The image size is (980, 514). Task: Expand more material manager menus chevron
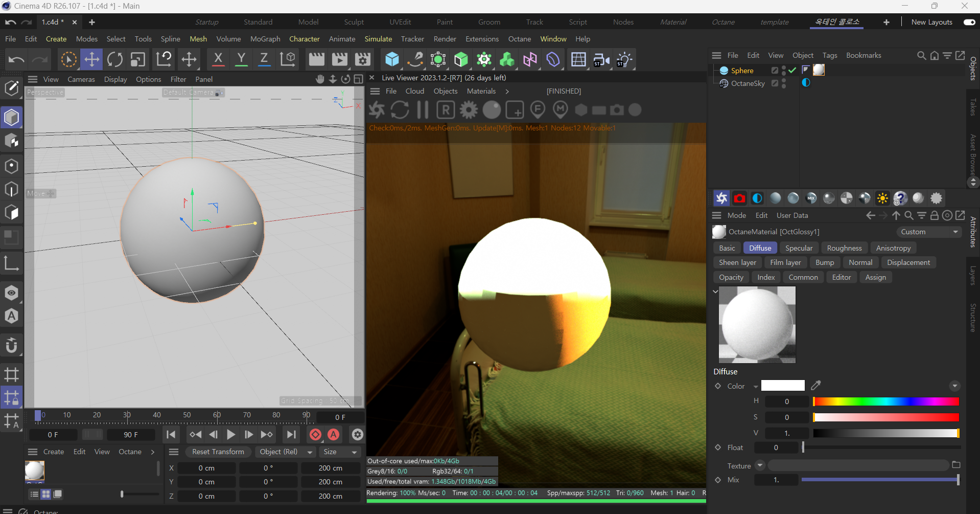tap(153, 452)
